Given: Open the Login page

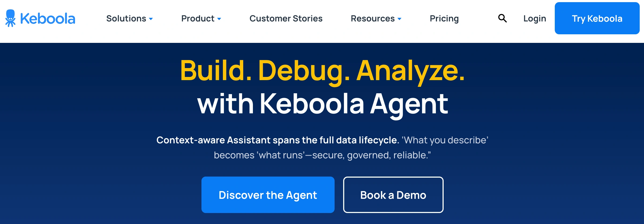Looking at the screenshot, I should [534, 19].
